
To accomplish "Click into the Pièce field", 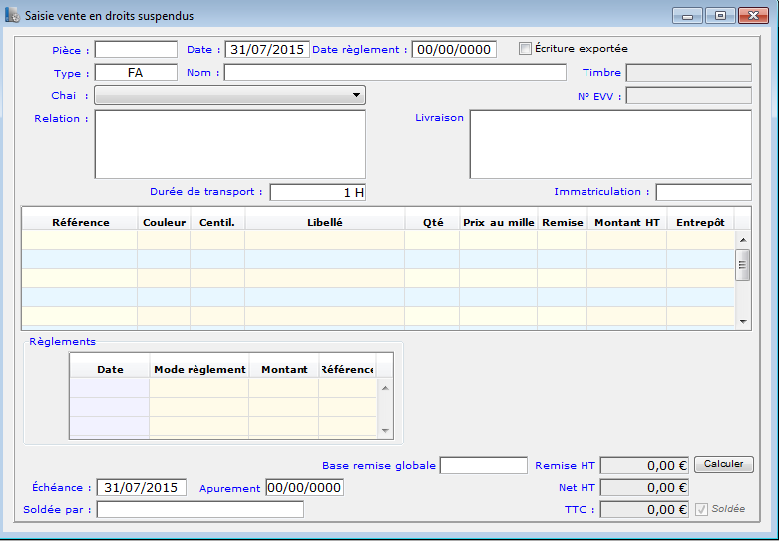I will click(x=136, y=49).
